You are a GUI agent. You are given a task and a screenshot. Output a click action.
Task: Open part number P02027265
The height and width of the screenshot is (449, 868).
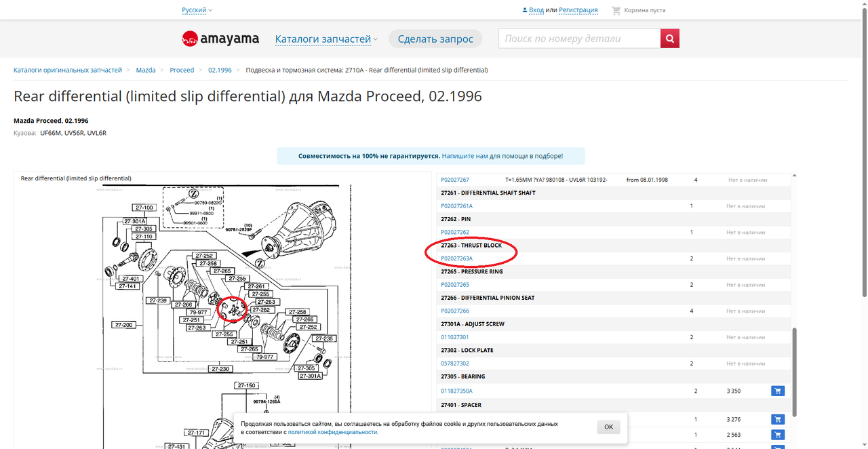pyautogui.click(x=455, y=285)
